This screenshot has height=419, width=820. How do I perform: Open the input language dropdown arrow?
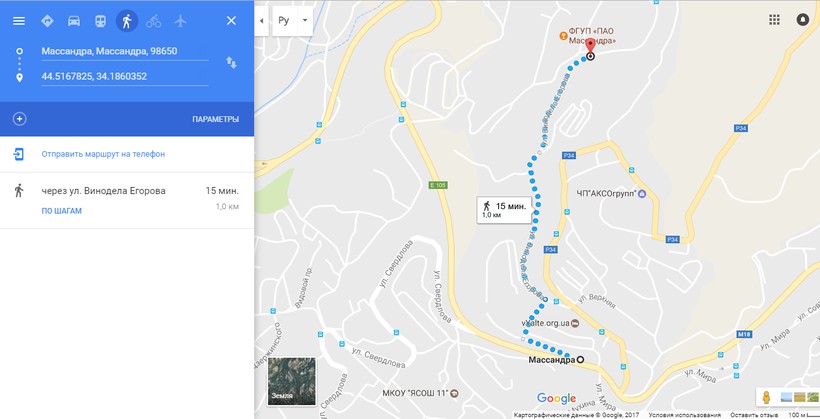(x=304, y=21)
